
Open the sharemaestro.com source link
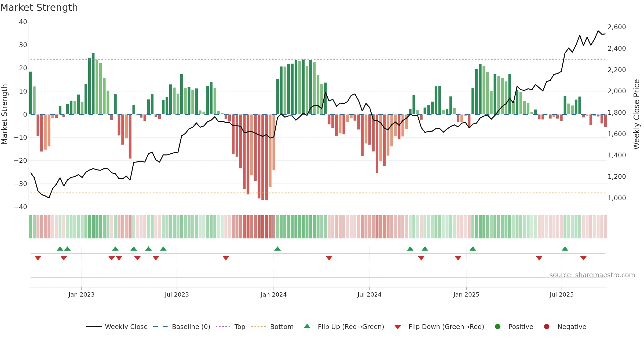592,275
